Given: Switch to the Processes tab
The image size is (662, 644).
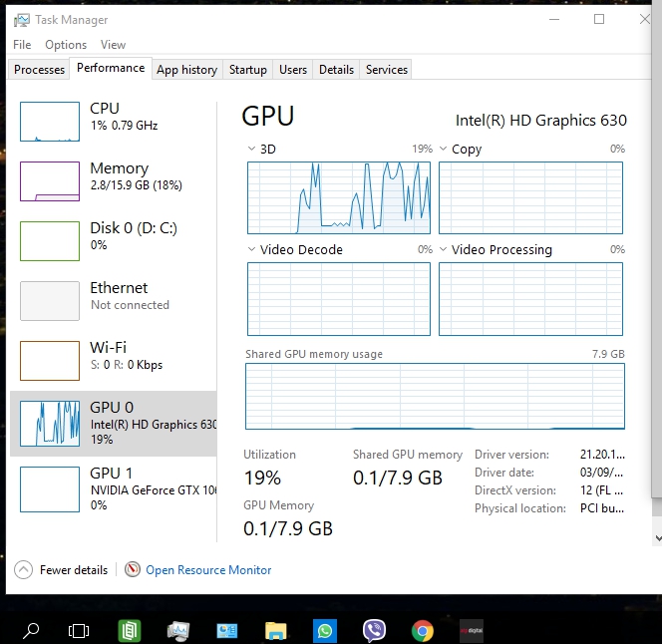Looking at the screenshot, I should coord(39,69).
